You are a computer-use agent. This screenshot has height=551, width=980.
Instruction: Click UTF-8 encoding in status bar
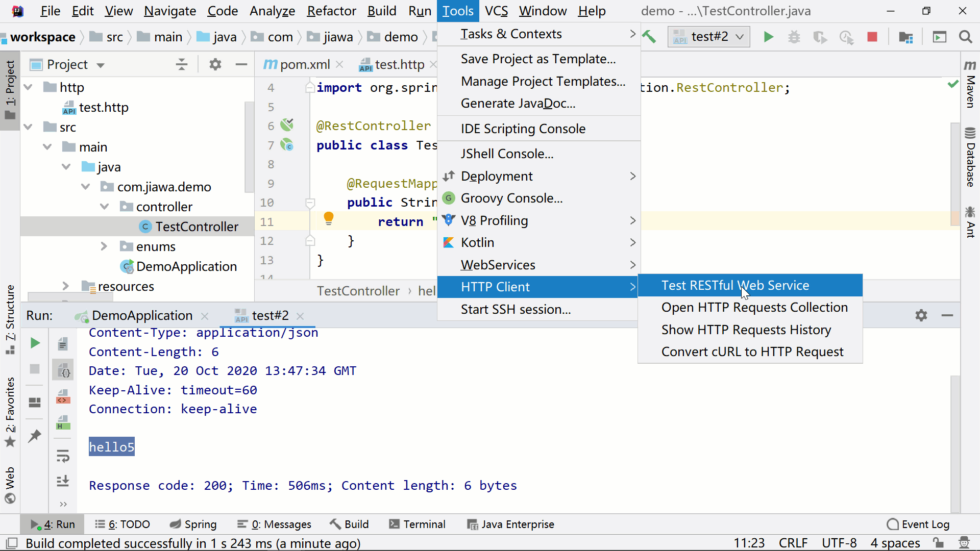pos(839,543)
